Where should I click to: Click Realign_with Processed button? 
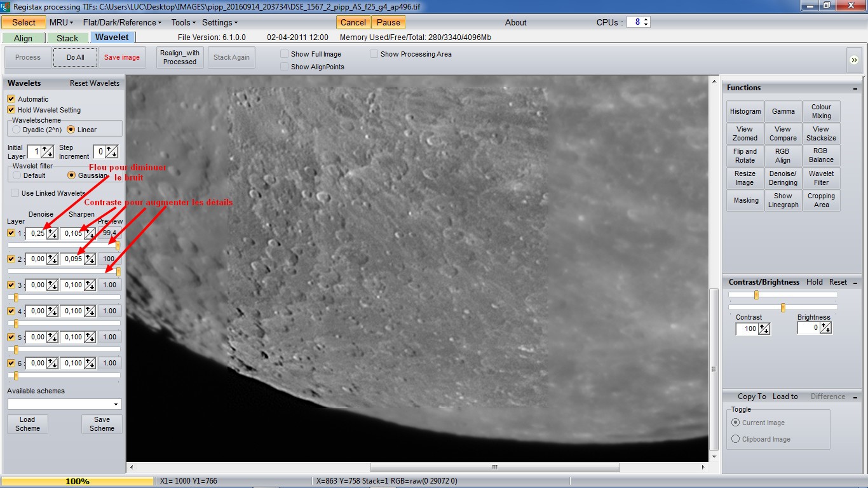click(180, 57)
